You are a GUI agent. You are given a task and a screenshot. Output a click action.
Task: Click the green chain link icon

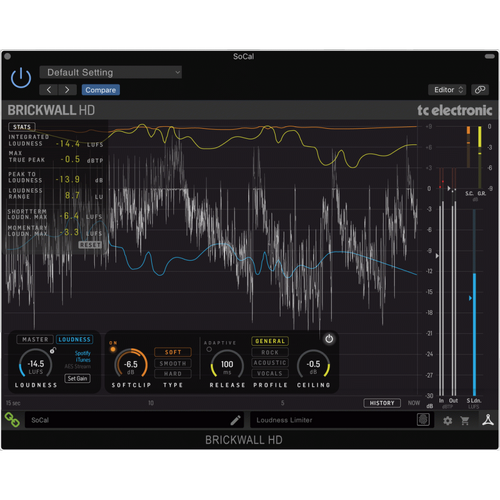12,420
